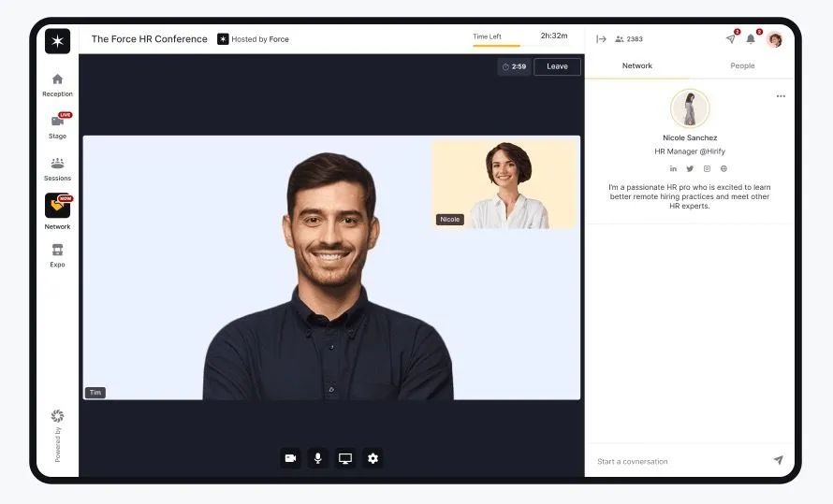Leave the networking call
Image resolution: width=833 pixels, height=504 pixels.
coord(557,66)
